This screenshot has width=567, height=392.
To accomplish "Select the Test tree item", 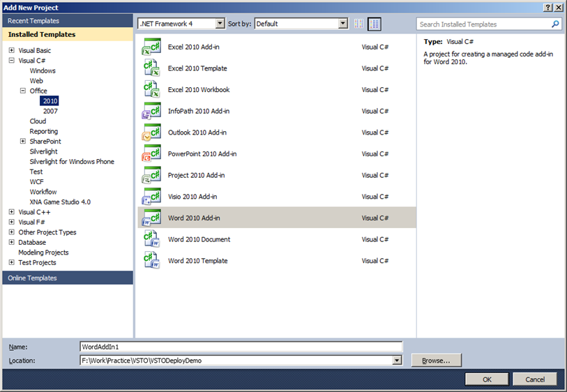I will click(36, 172).
